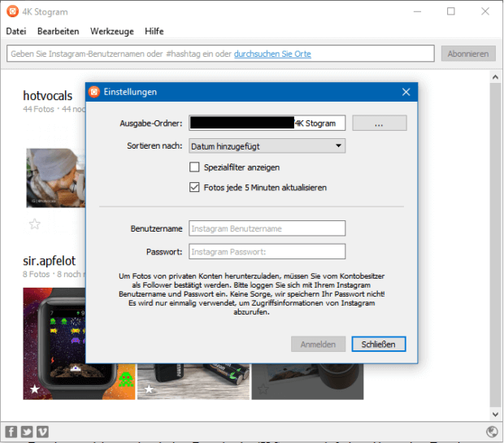
Task: Open the Sortieren nach dropdown
Action: [x=267, y=146]
